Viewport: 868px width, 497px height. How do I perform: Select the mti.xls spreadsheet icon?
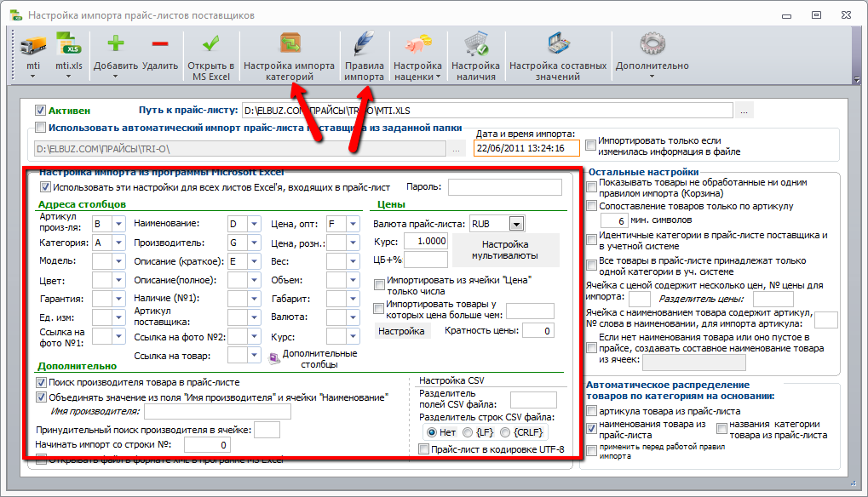(x=69, y=45)
